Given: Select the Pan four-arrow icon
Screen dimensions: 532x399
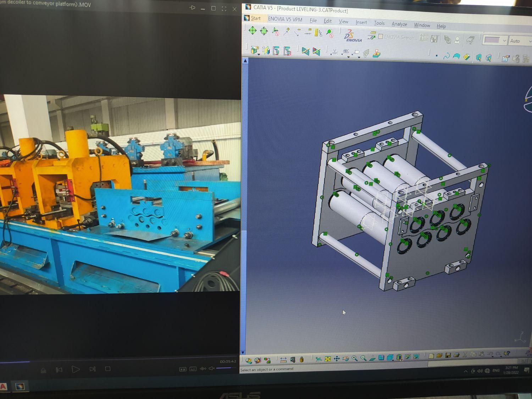Looking at the screenshot, I should click(x=337, y=359).
